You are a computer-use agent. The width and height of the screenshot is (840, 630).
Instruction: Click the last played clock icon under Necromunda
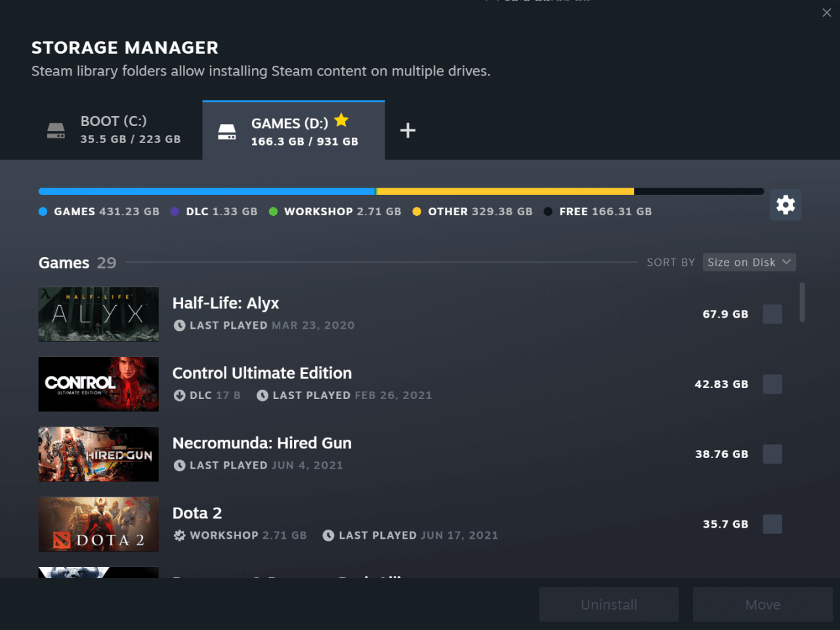click(179, 465)
